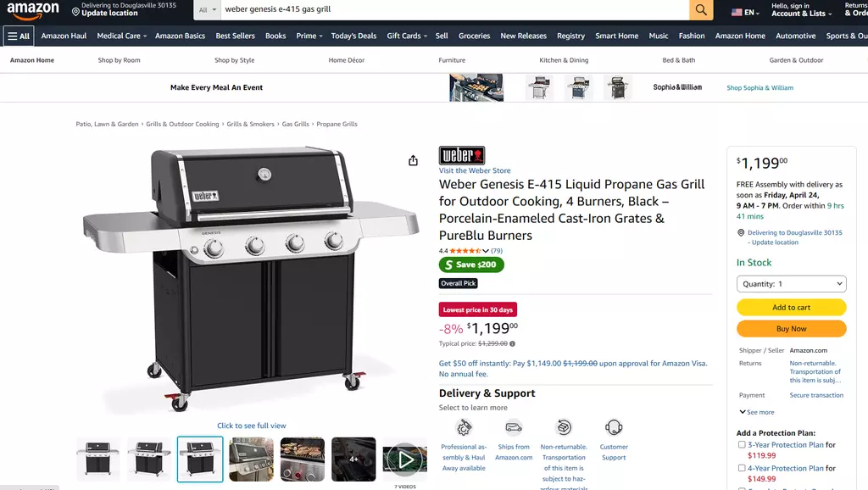This screenshot has width=868, height=490.
Task: Open Today's Deals in navigation bar
Action: tap(353, 36)
